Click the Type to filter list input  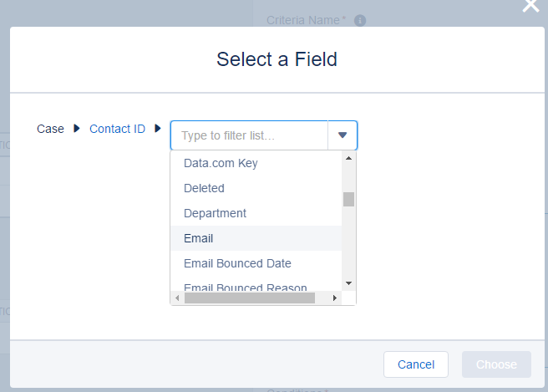pyautogui.click(x=249, y=135)
